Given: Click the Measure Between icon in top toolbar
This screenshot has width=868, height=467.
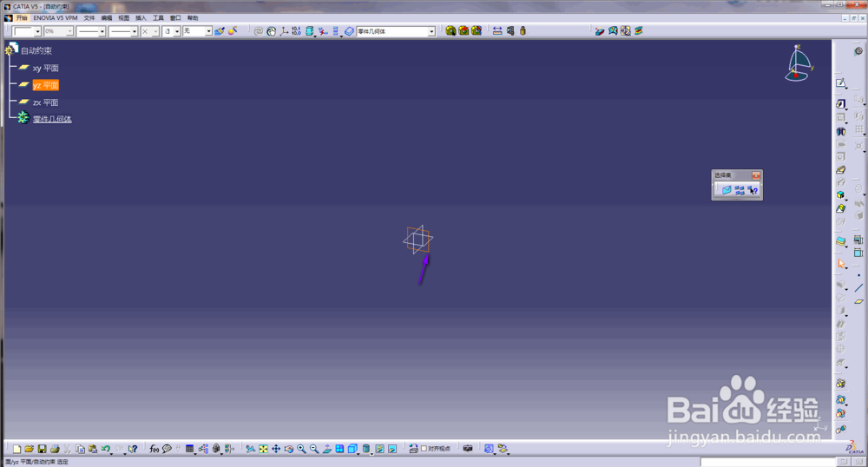Looking at the screenshot, I should tap(497, 31).
